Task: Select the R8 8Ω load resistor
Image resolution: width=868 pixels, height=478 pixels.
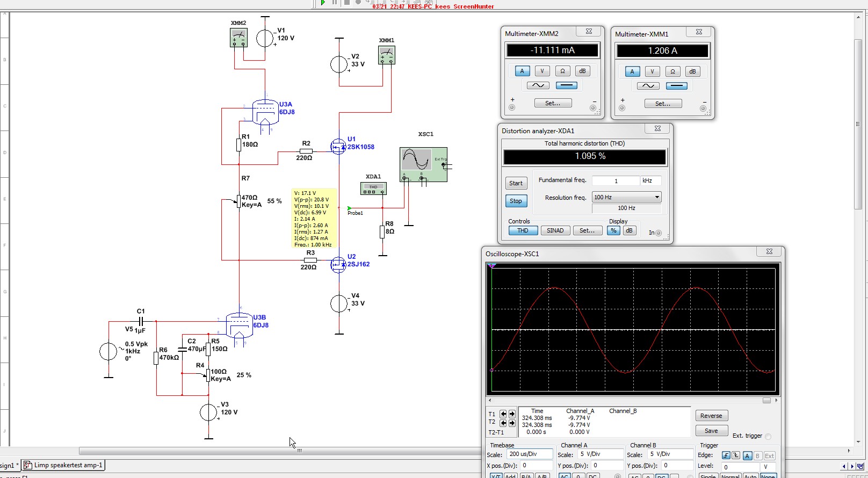Action: 382,232
